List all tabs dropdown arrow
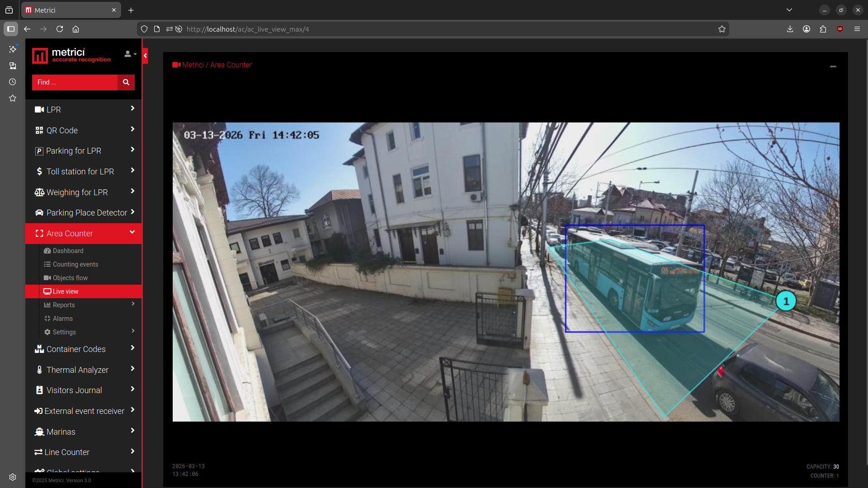The image size is (868, 488). pyautogui.click(x=789, y=10)
